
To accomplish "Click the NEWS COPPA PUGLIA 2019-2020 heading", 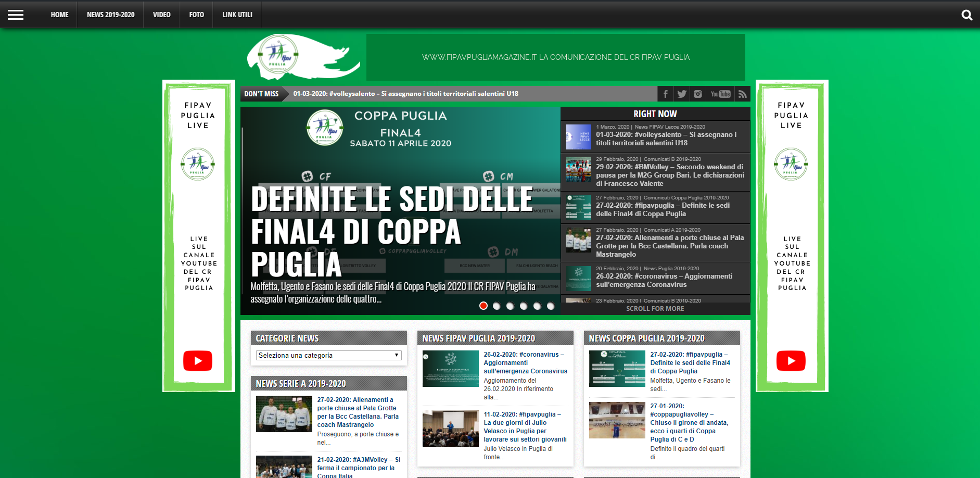I will point(646,338).
